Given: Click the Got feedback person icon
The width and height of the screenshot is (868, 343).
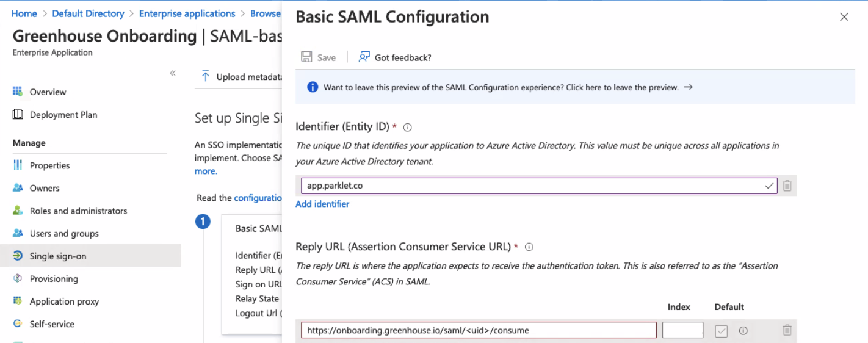Looking at the screenshot, I should coord(364,57).
